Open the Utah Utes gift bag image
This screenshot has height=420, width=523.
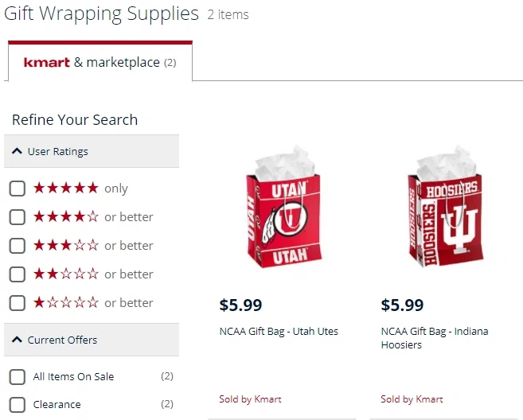[x=286, y=209]
